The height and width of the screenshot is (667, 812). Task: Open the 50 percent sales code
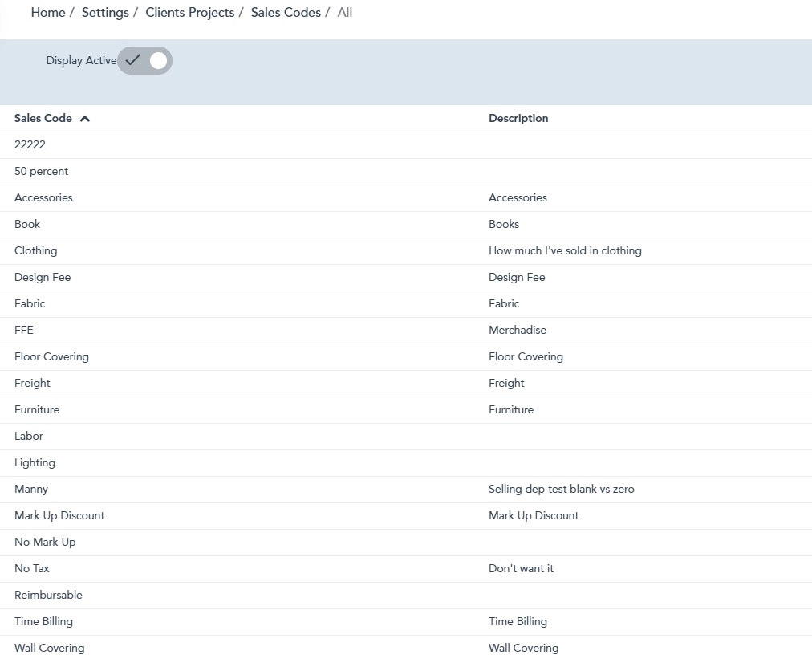point(42,171)
